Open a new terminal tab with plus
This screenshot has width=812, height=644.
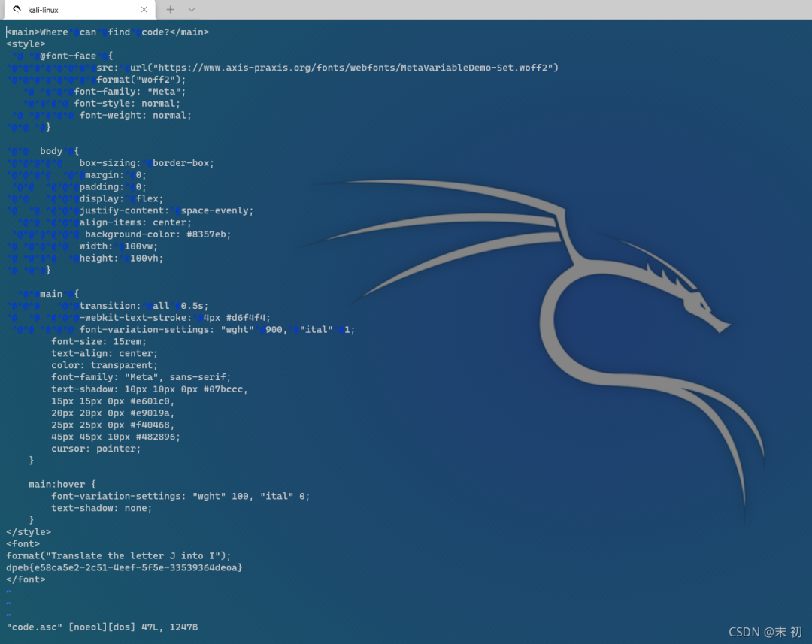(171, 10)
